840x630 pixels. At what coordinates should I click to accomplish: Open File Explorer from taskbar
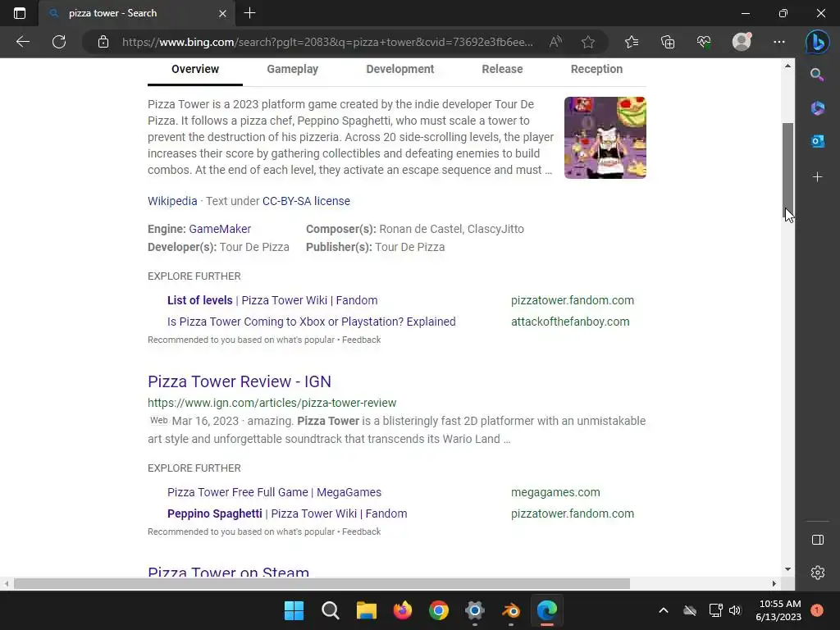(x=367, y=610)
